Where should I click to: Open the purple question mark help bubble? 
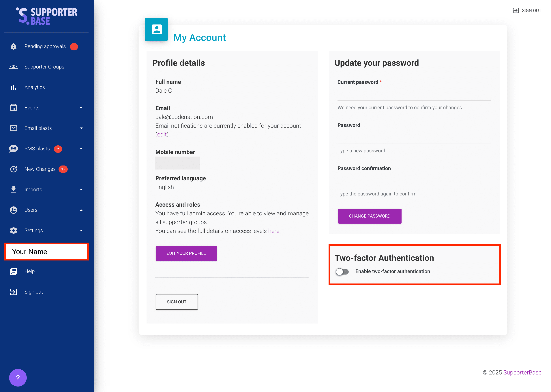coord(18,378)
